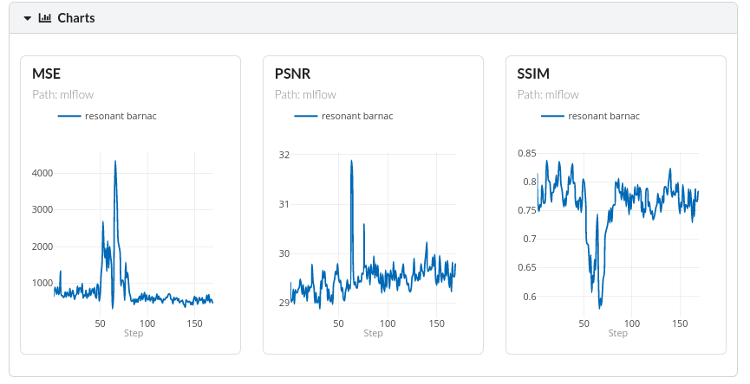Click the 4000 y-axis tick in MSE chart
Screen dimensions: 750x384
tap(42, 173)
